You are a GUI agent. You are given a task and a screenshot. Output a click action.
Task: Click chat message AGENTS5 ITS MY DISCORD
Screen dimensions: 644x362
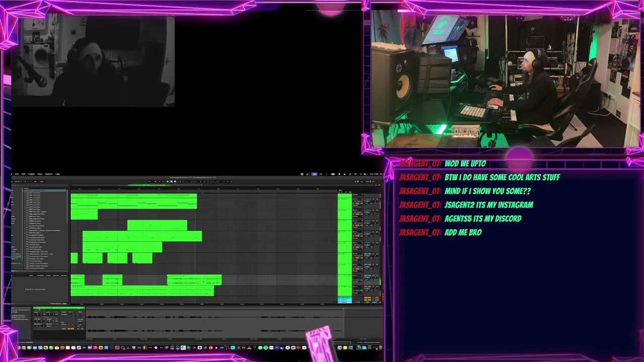(483, 219)
